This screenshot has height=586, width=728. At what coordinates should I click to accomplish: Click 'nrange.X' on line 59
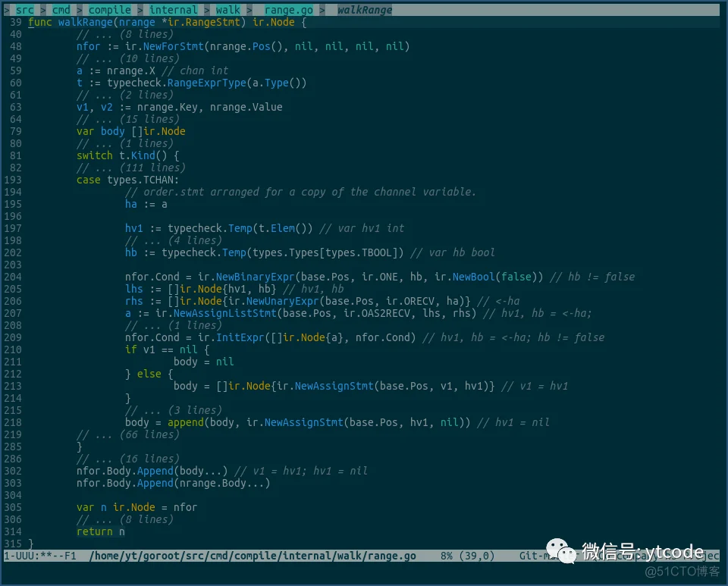(131, 71)
